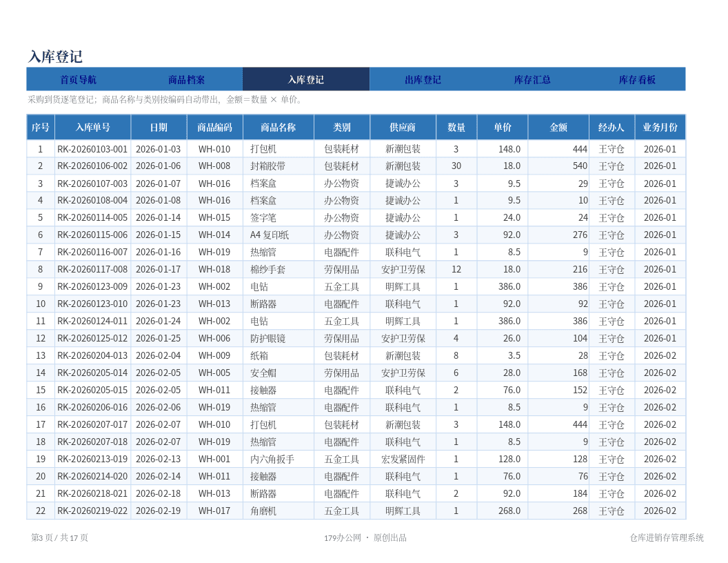Viewport: 728px width, 563px height.
Task: Select product code WH-008
Action: point(214,166)
